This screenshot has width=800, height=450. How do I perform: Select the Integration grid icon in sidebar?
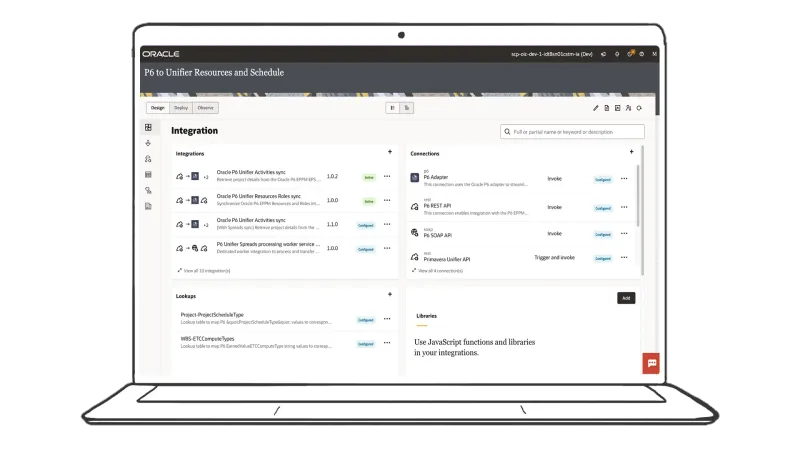coord(148,127)
